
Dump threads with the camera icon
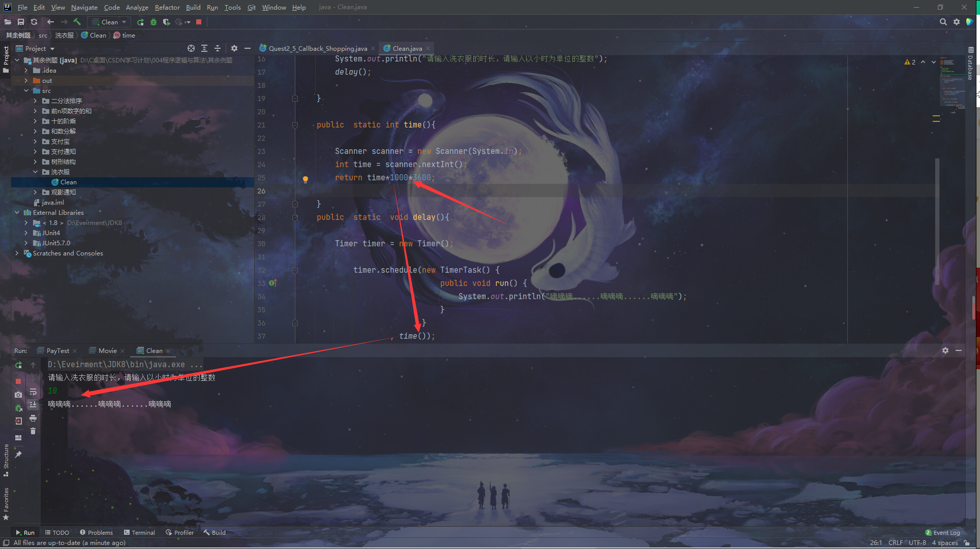(x=18, y=395)
